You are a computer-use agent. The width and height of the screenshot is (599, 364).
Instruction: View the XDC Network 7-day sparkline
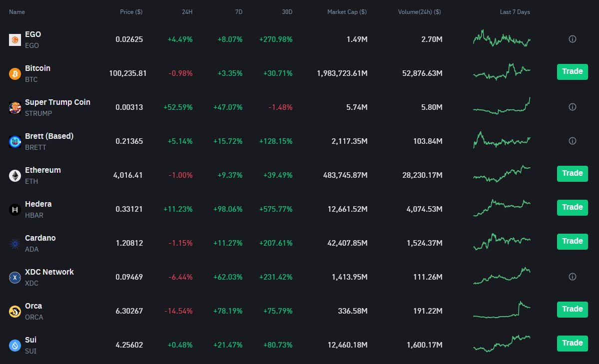coord(502,276)
